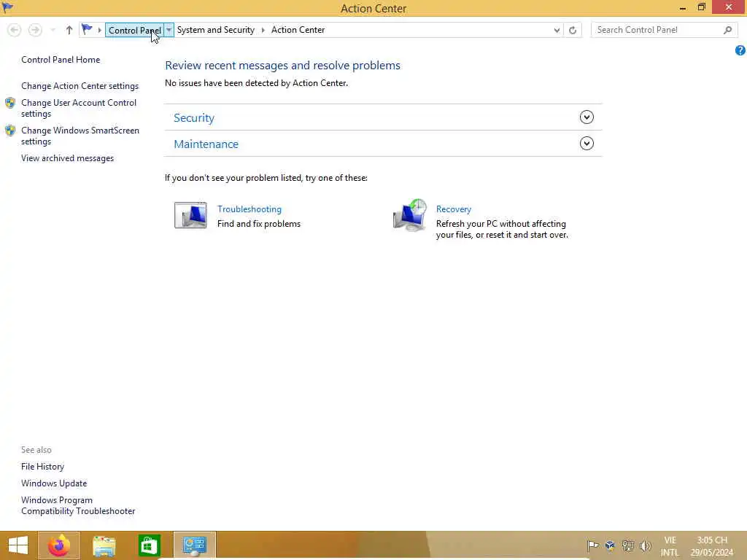Open Change Windows SmartScreen settings
Image resolution: width=747 pixels, height=560 pixels.
[x=80, y=136]
